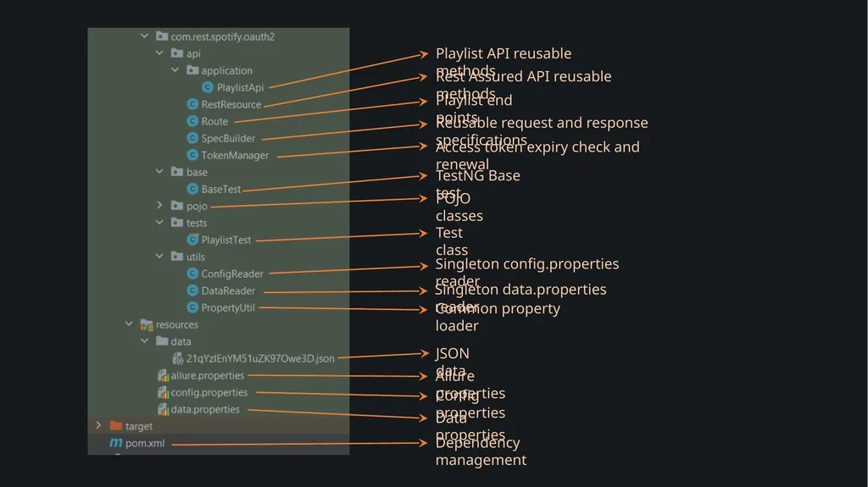This screenshot has width=868, height=487.
Task: Click the Maven pom.xml icon
Action: (x=115, y=443)
